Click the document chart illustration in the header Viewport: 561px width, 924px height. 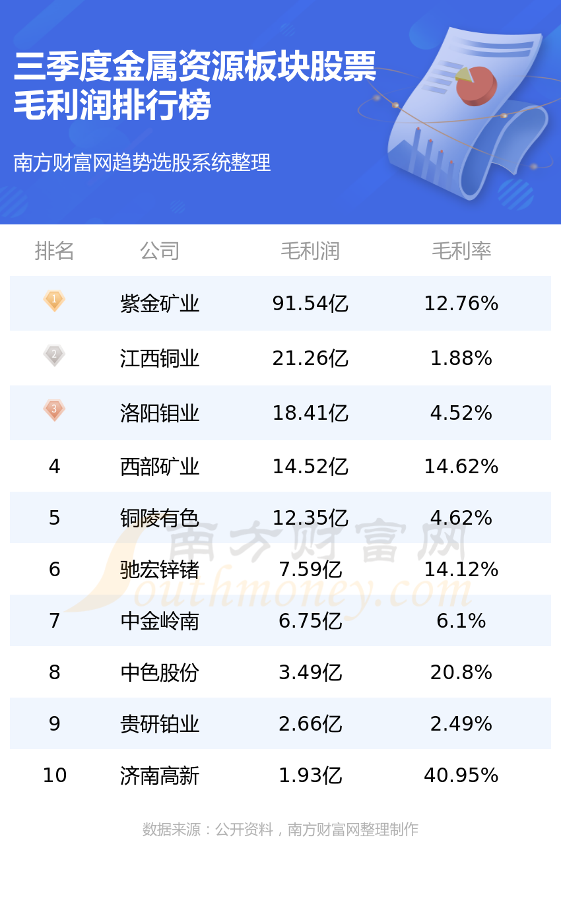pos(463,112)
